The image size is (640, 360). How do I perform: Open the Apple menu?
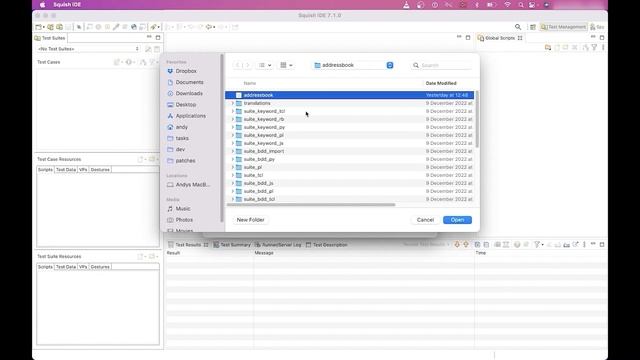(42, 5)
